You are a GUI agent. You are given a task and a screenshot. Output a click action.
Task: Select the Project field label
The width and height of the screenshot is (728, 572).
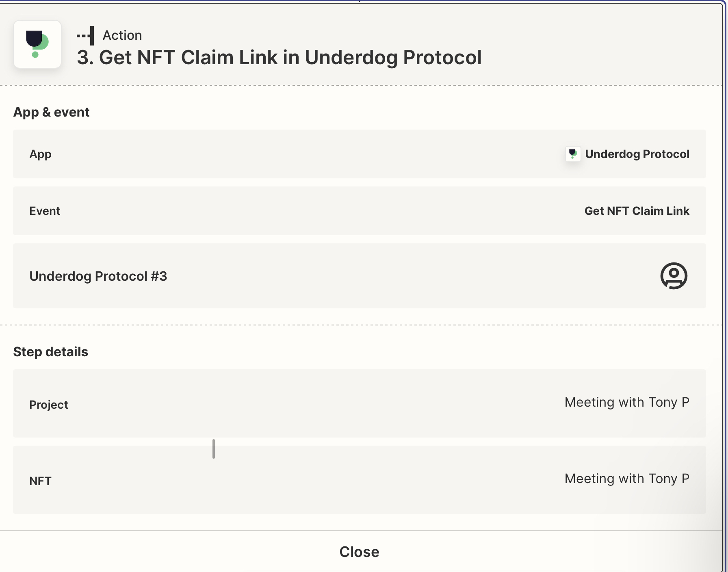49,405
